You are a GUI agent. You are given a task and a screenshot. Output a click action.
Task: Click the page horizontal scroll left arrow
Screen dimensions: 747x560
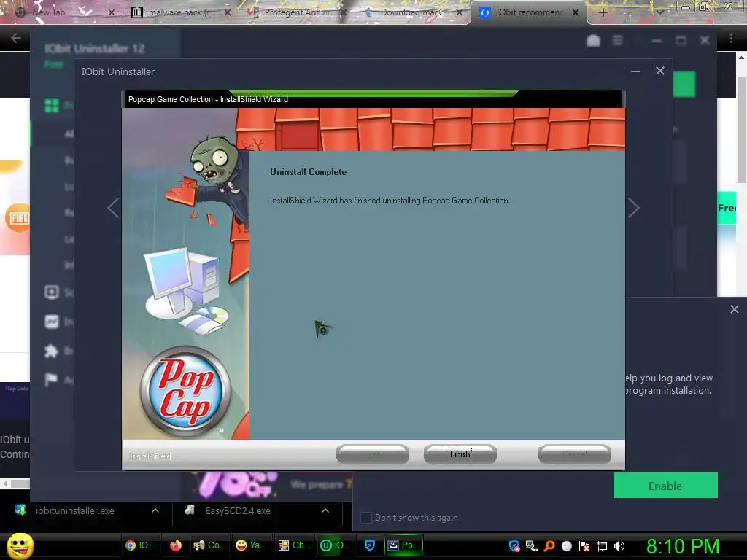(5, 484)
